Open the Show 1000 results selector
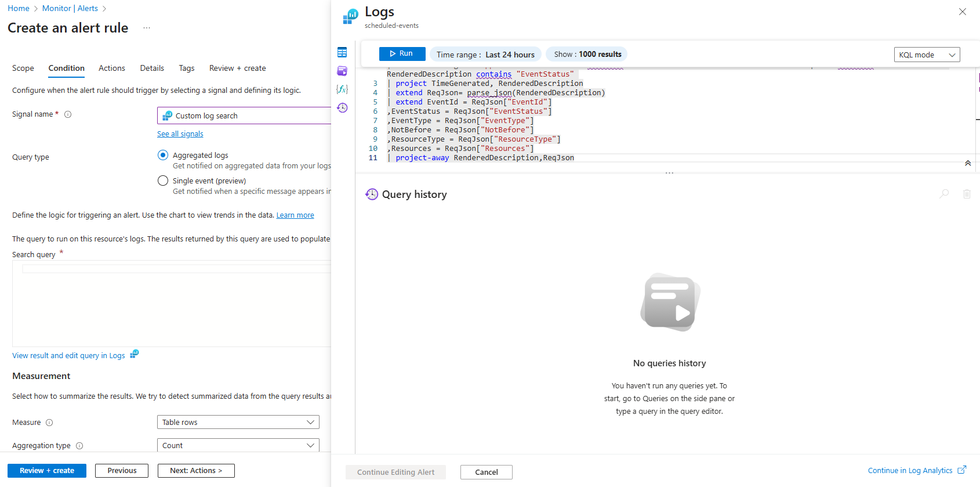The height and width of the screenshot is (487, 980). pos(587,54)
